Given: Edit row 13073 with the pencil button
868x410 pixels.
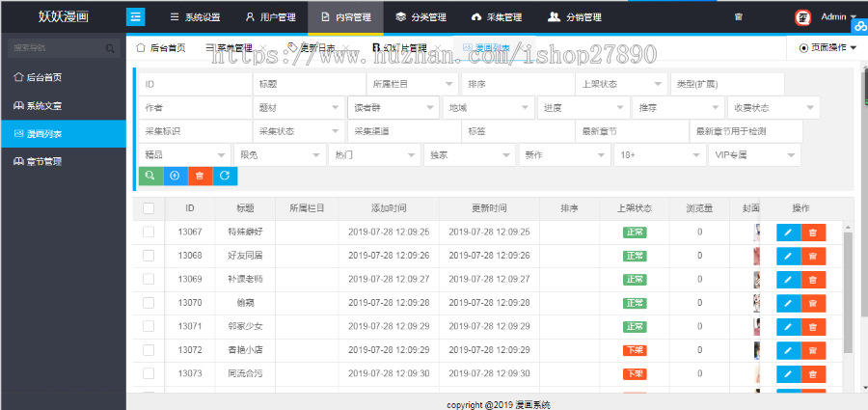Looking at the screenshot, I should click(788, 374).
